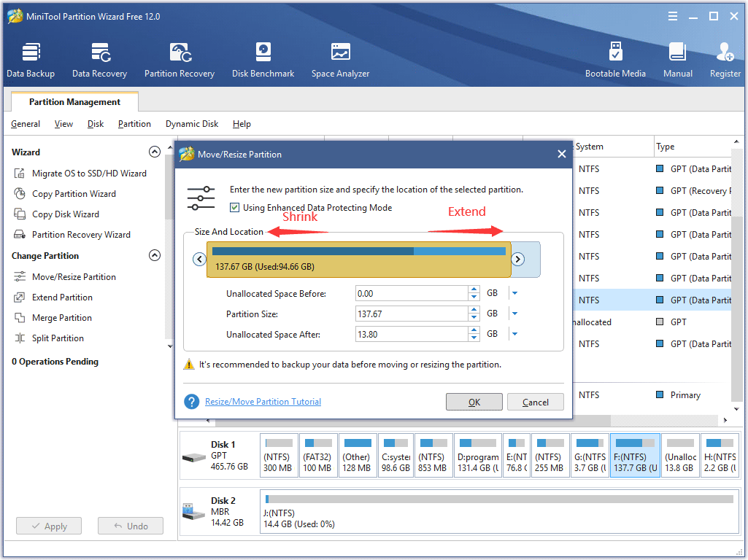
Task: Select the GPT (Recovery) partition row
Action: pos(652,190)
